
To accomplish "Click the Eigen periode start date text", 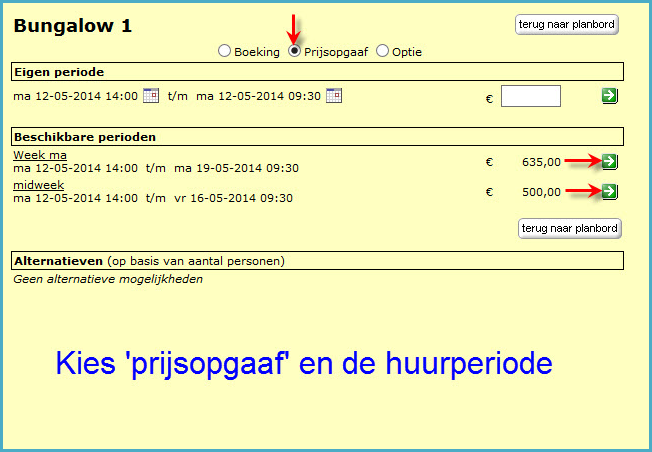I will [x=75, y=96].
